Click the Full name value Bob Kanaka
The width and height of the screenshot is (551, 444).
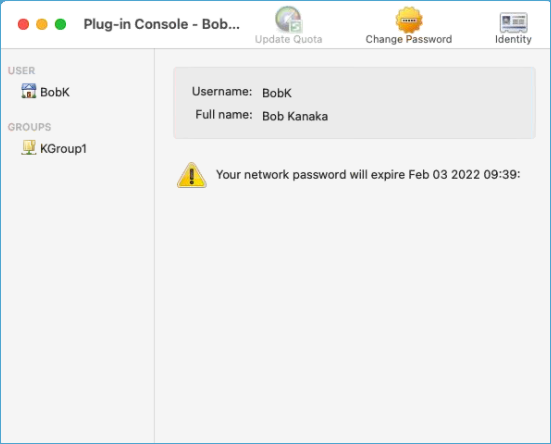pos(295,116)
